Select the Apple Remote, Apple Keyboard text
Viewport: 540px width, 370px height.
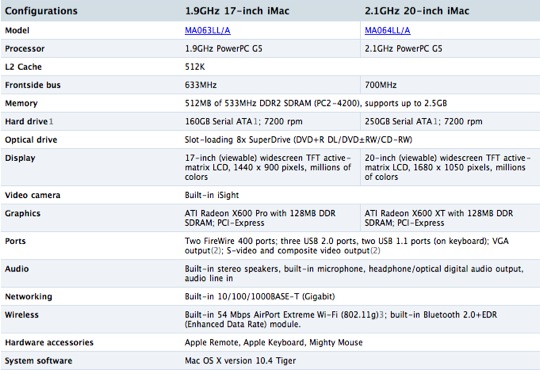pos(273,343)
